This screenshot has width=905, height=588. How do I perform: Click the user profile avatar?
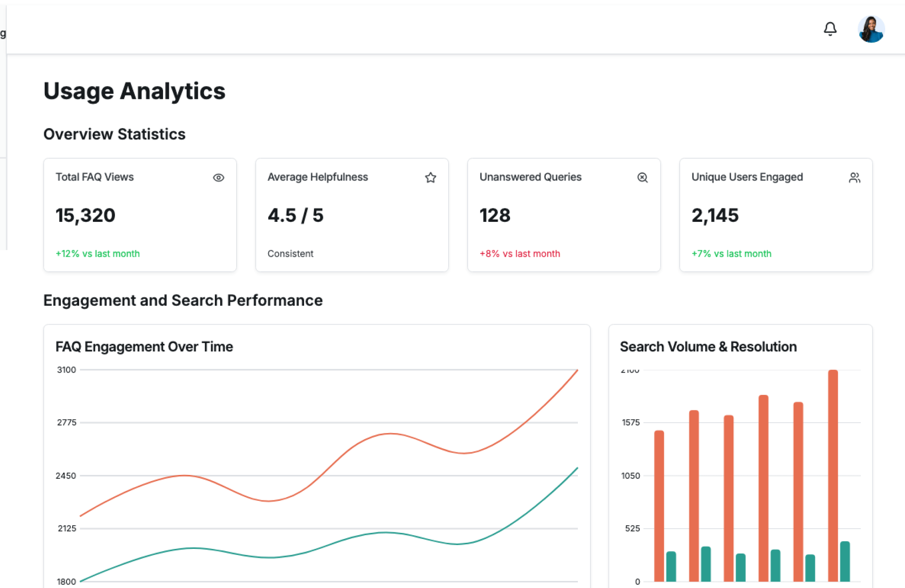pos(871,29)
